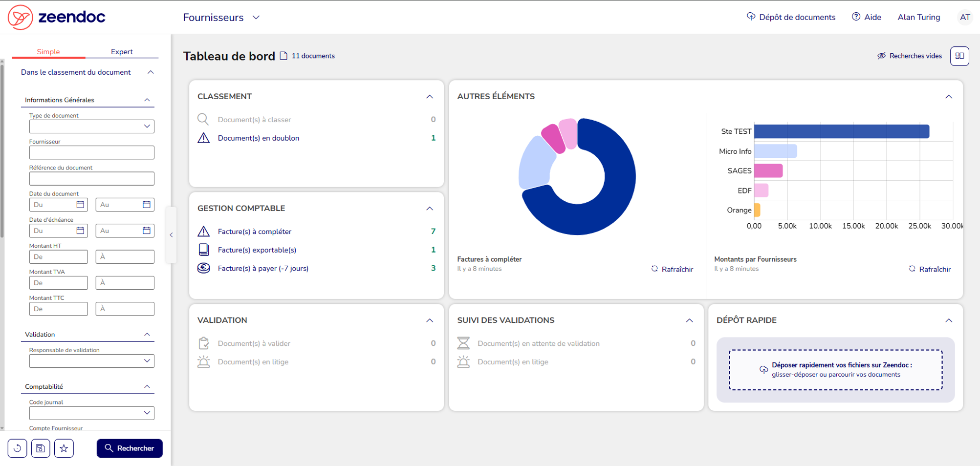Collapse the GESTION COMPTABLE card
Viewport: 980px width, 466px height.
pos(430,208)
